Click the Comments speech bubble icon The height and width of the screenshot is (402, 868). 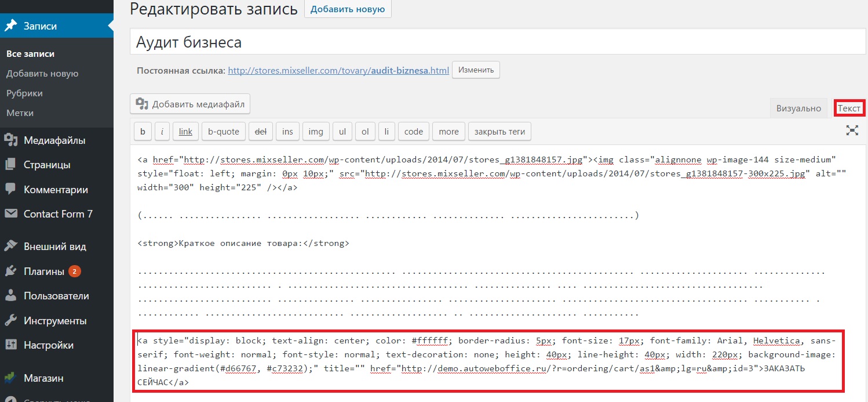10,189
